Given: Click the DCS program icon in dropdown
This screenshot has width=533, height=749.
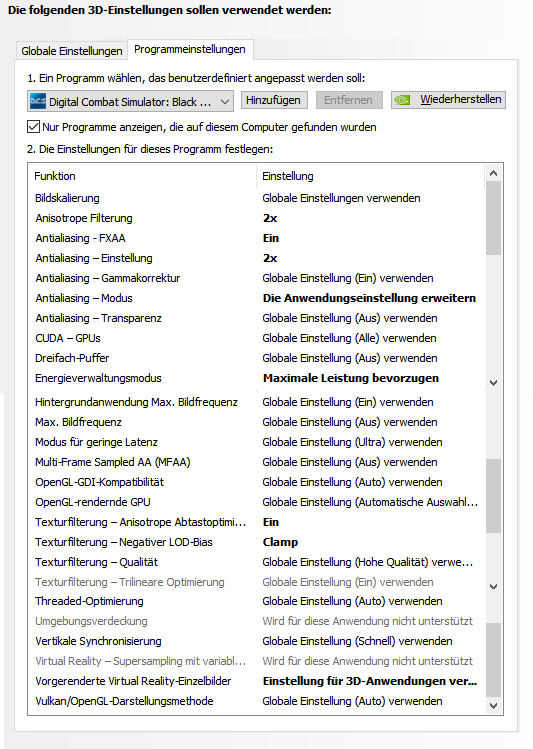Looking at the screenshot, I should (38, 101).
